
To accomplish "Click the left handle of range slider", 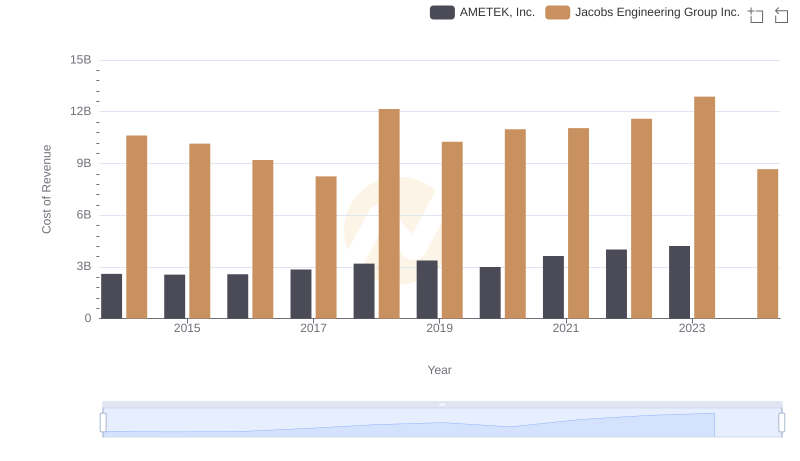I will [103, 423].
